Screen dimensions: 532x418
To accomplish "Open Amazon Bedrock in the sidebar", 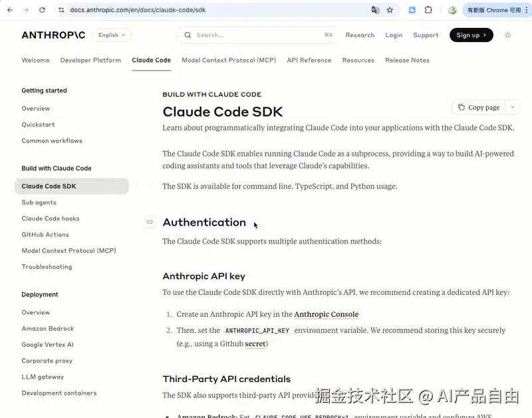I will [x=48, y=328].
